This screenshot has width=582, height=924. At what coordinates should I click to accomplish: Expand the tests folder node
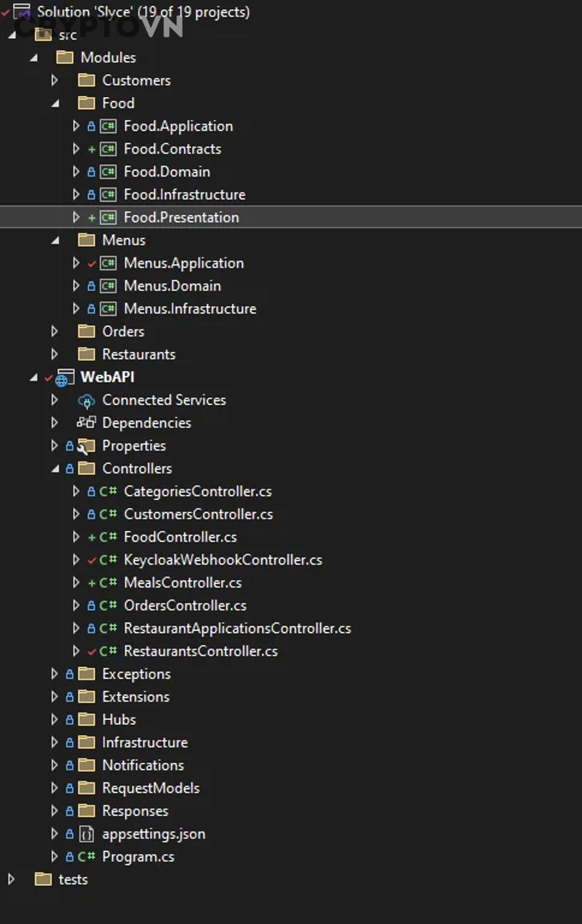coord(11,879)
